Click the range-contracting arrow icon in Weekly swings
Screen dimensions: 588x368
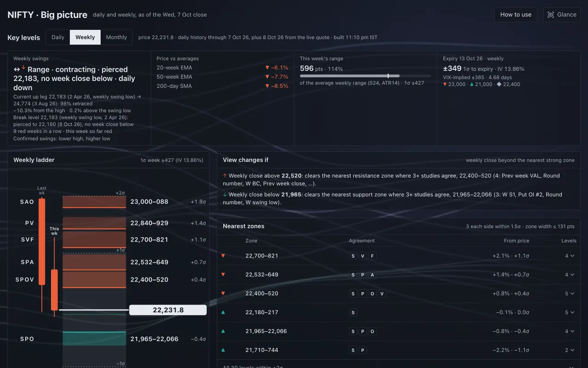[x=17, y=69]
